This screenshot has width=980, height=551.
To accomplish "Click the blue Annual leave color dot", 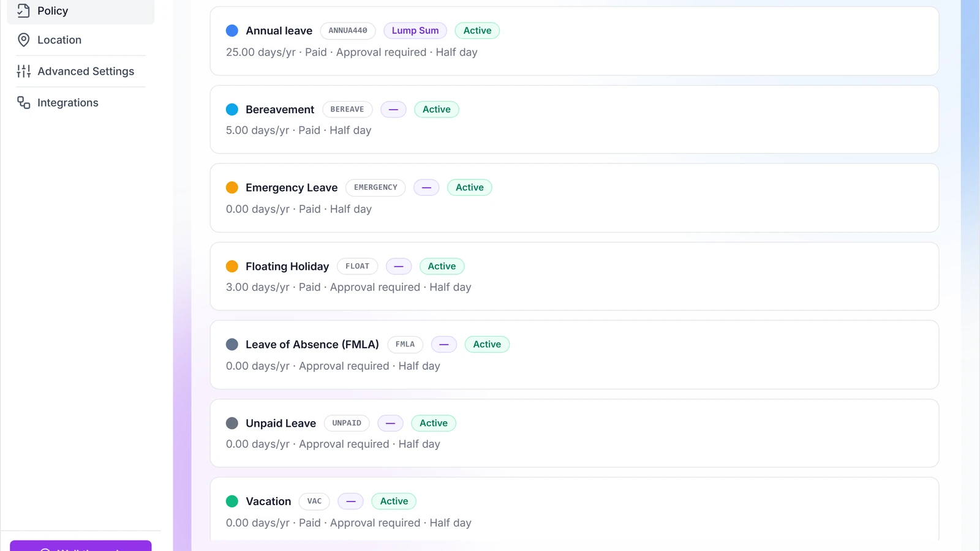I will (x=232, y=31).
